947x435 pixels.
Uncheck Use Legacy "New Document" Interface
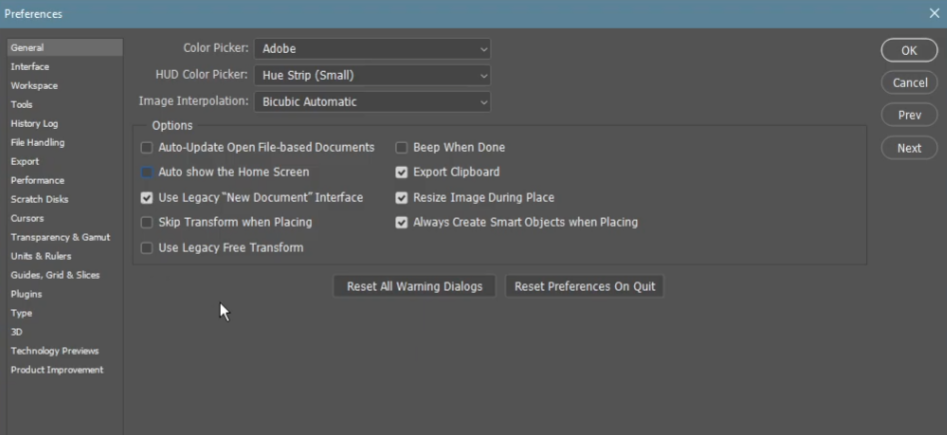click(147, 198)
